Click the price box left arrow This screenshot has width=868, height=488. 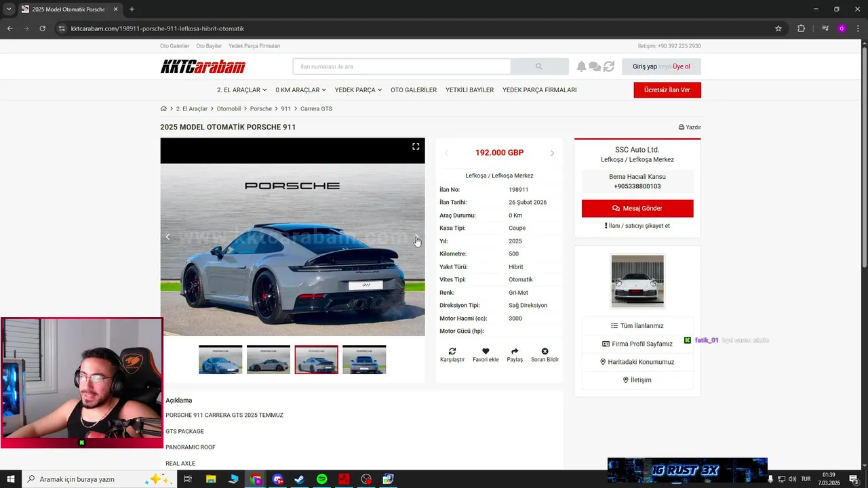[446, 153]
